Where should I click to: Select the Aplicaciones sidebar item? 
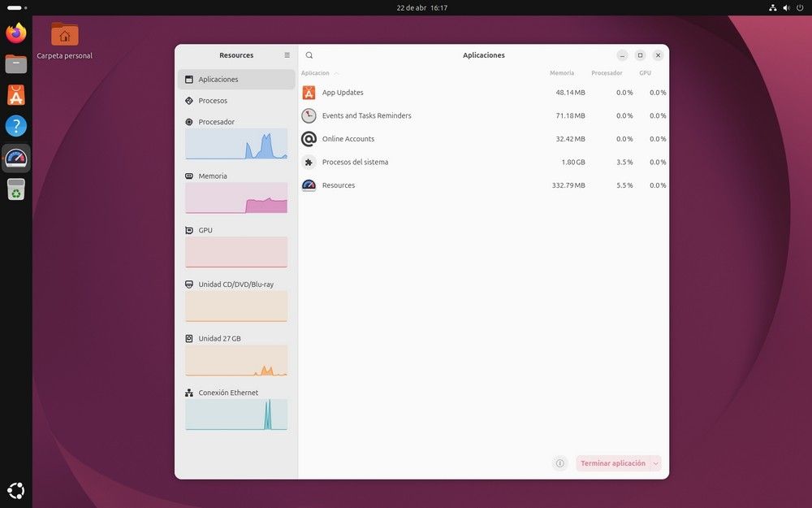(236, 80)
